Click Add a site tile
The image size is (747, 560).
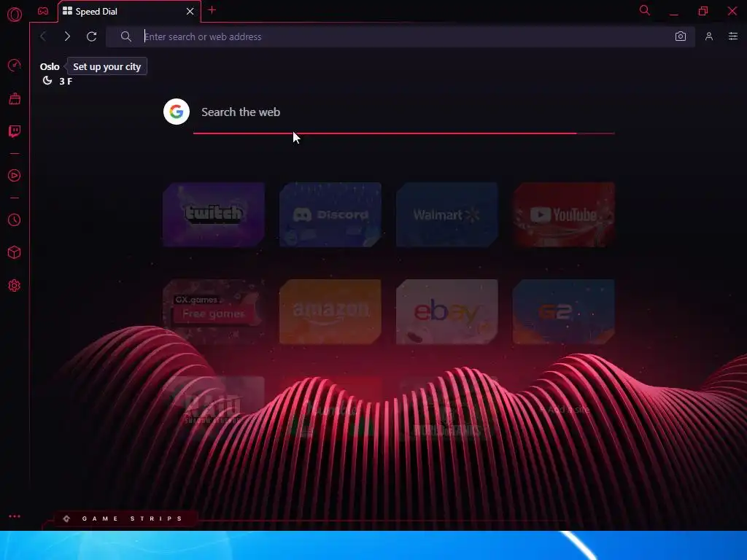(564, 410)
